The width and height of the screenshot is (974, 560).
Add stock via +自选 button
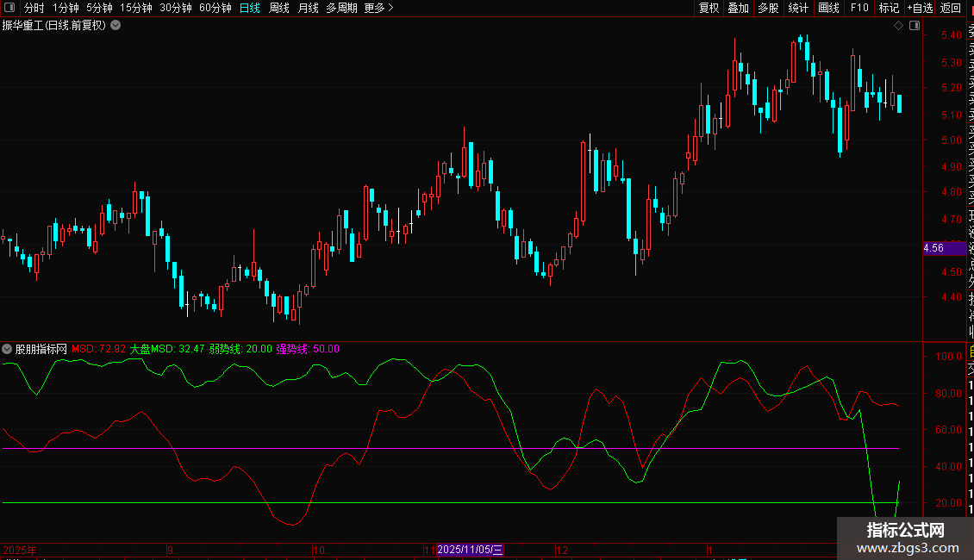920,8
